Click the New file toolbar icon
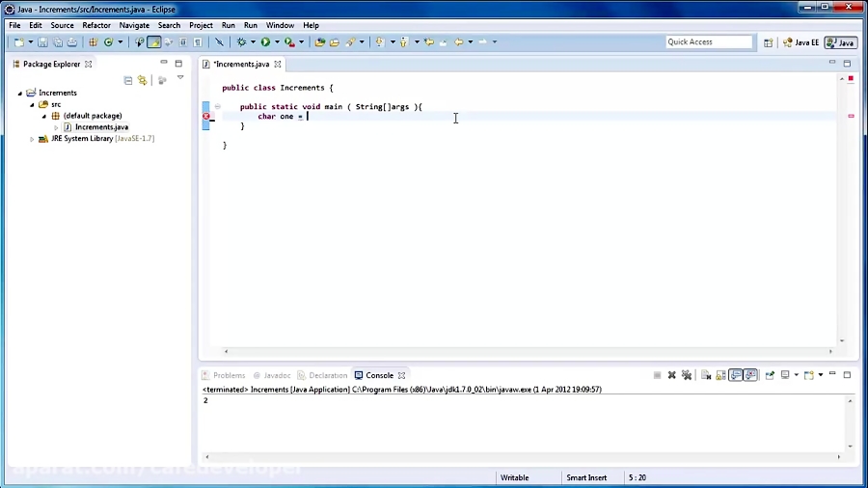 click(19, 42)
